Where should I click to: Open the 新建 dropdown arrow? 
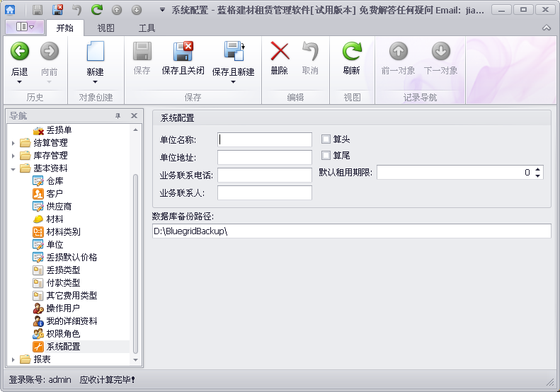96,82
